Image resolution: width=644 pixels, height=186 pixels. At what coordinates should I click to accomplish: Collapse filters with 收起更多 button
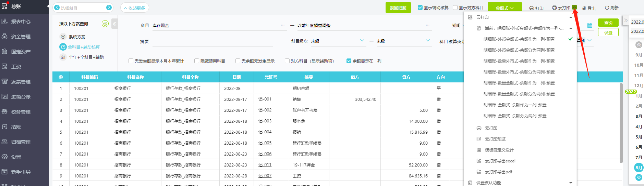(x=134, y=8)
